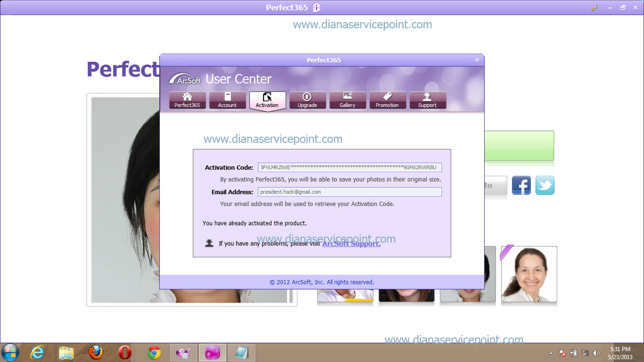Click the ArcSoft logo in User Center

pyautogui.click(x=185, y=79)
